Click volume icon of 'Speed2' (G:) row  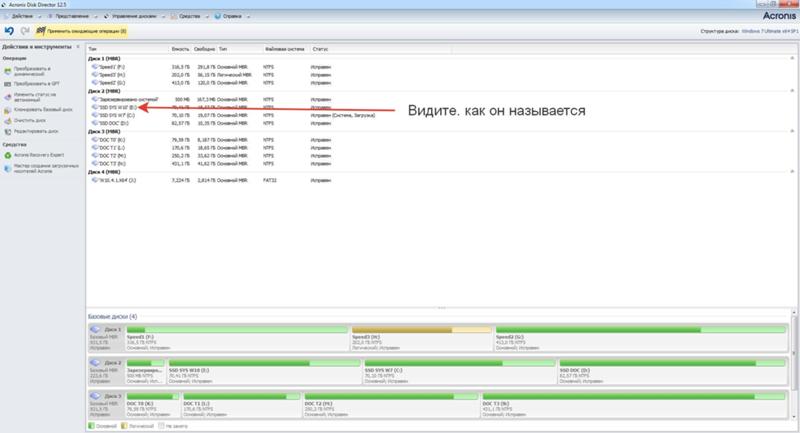tap(95, 82)
